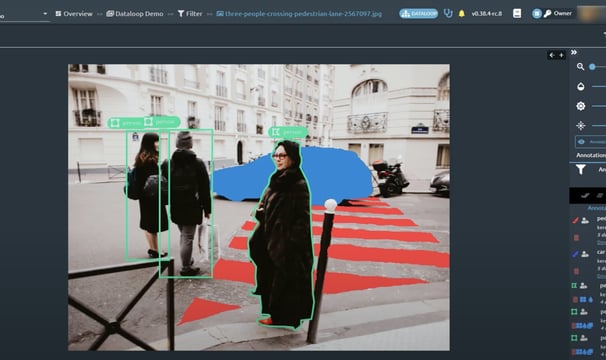Open the annotations filter funnel icon
The width and height of the screenshot is (606, 360).
point(580,169)
